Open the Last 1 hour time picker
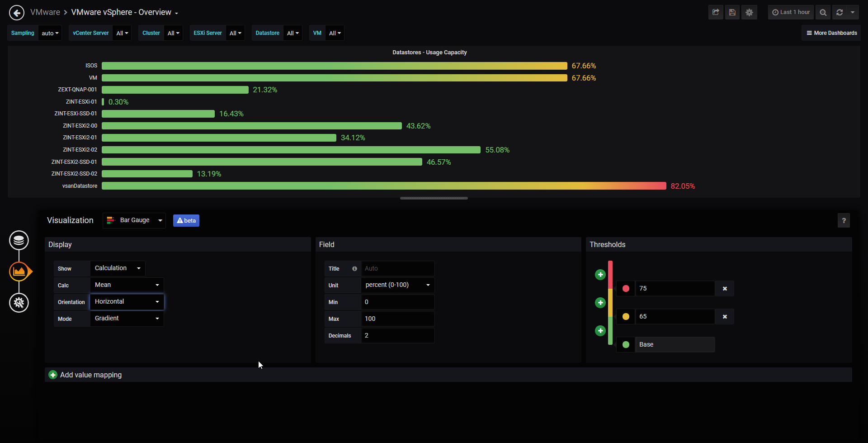This screenshot has width=868, height=443. click(791, 12)
